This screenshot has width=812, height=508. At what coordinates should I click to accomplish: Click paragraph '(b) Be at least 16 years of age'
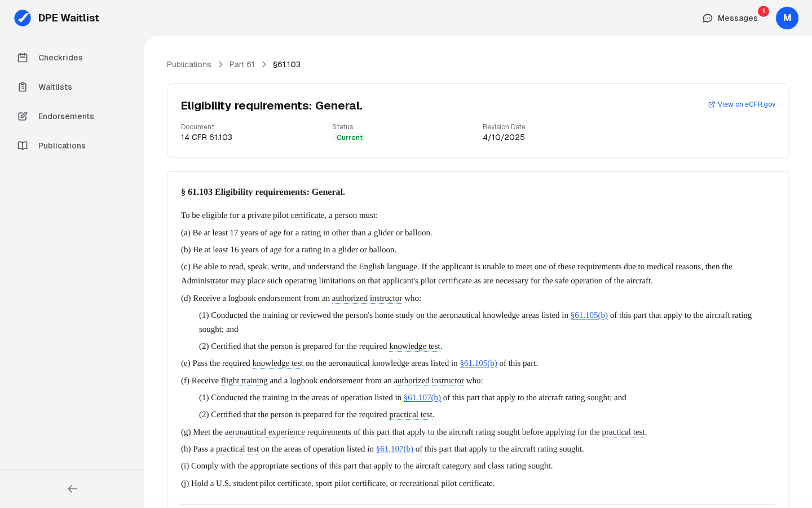pos(289,249)
